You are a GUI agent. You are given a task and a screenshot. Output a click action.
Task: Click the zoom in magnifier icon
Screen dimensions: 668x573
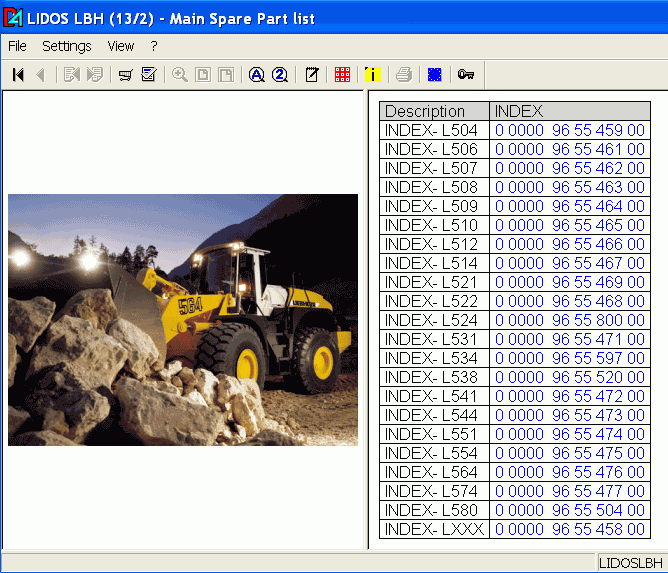[179, 75]
